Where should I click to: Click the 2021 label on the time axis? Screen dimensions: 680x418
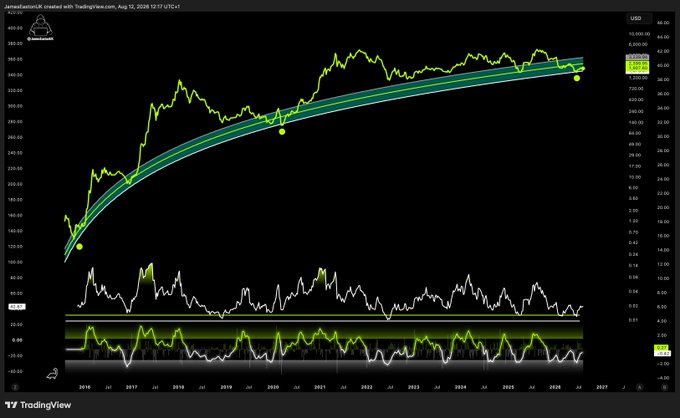pyautogui.click(x=320, y=387)
